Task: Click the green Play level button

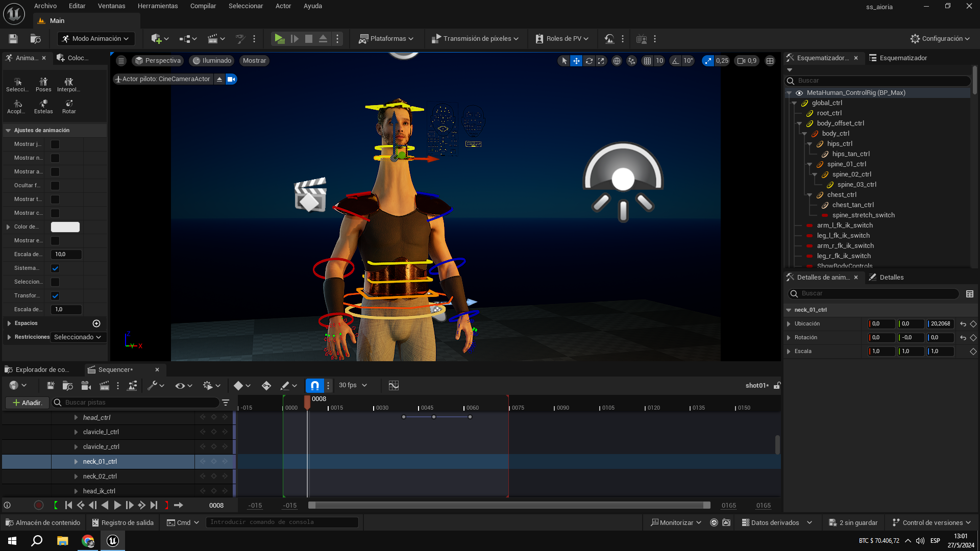Action: click(279, 39)
